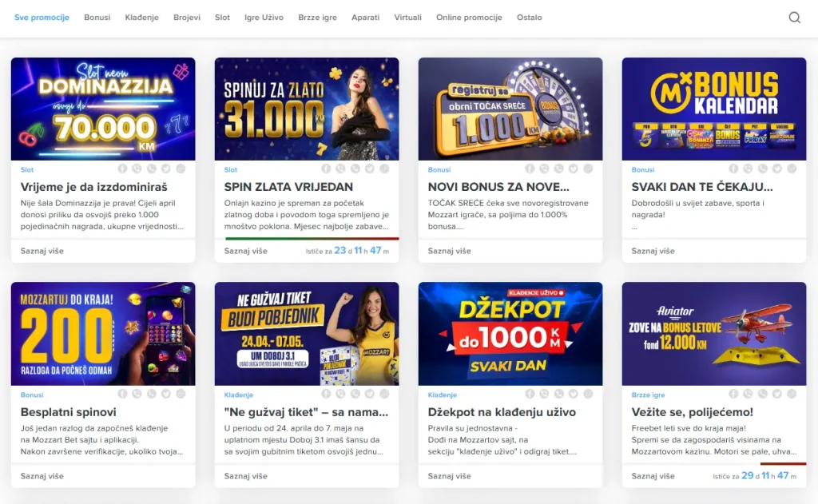
Task: Share 'Džekpot na klađenju uživo' on Facebook
Action: [x=530, y=394]
